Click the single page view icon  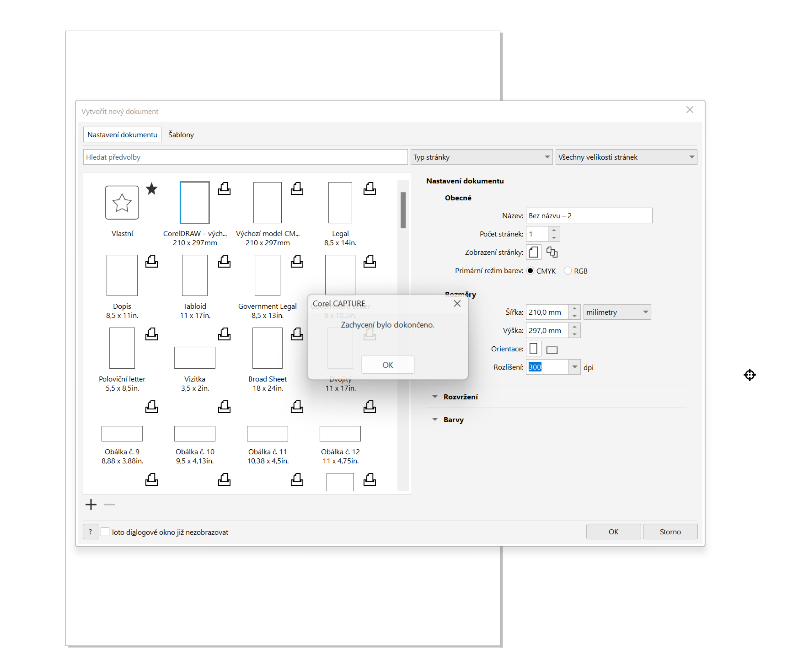[x=533, y=252]
